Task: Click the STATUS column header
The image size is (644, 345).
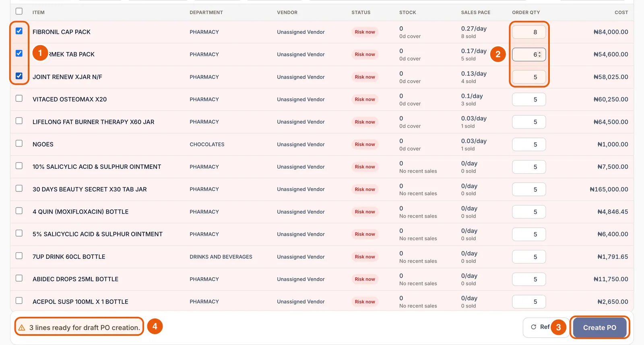Action: [x=361, y=12]
